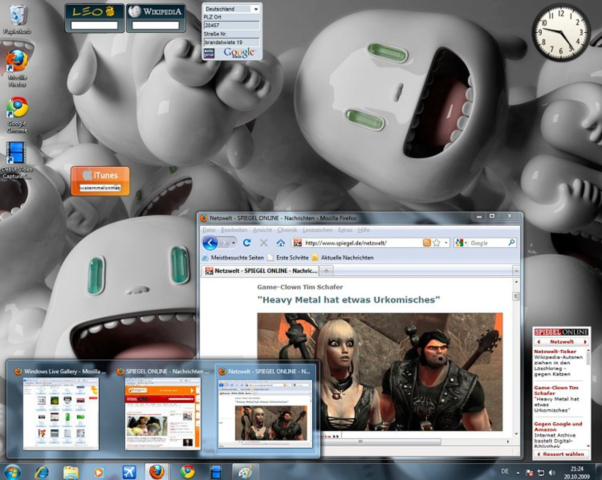The image size is (602, 480).
Task: Open the Extras menu in Firefox
Action: pos(345,230)
